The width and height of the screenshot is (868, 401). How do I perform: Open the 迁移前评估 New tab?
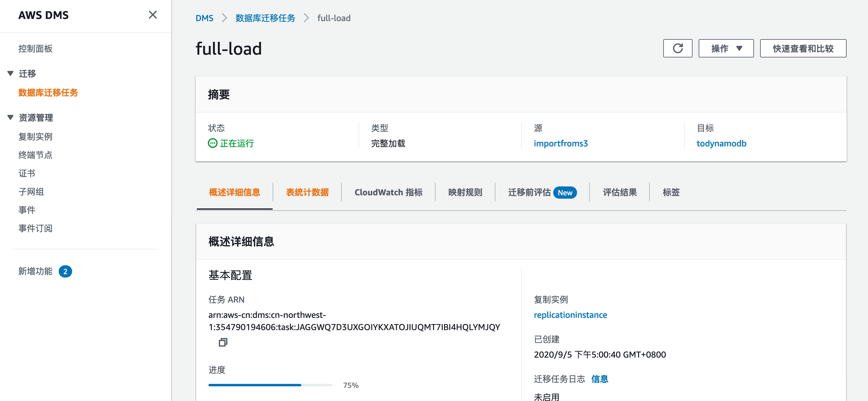pos(542,192)
